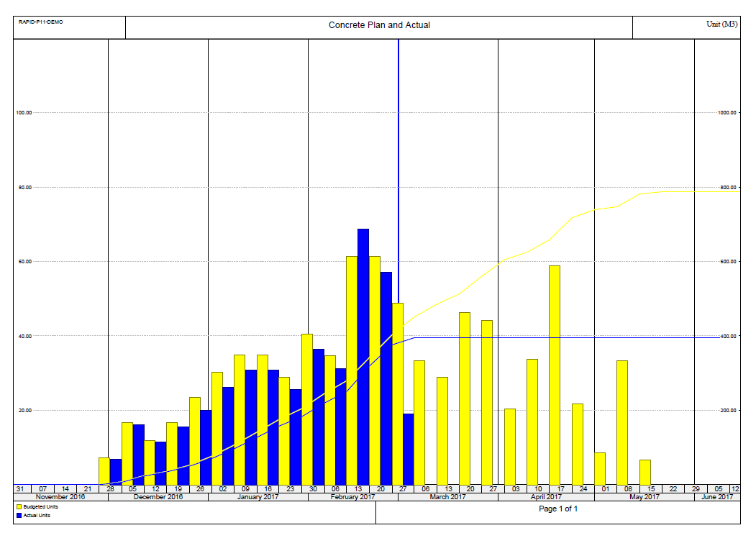Click the November 2016 month label
Image resolution: width=756 pixels, height=533 pixels.
tap(61, 497)
